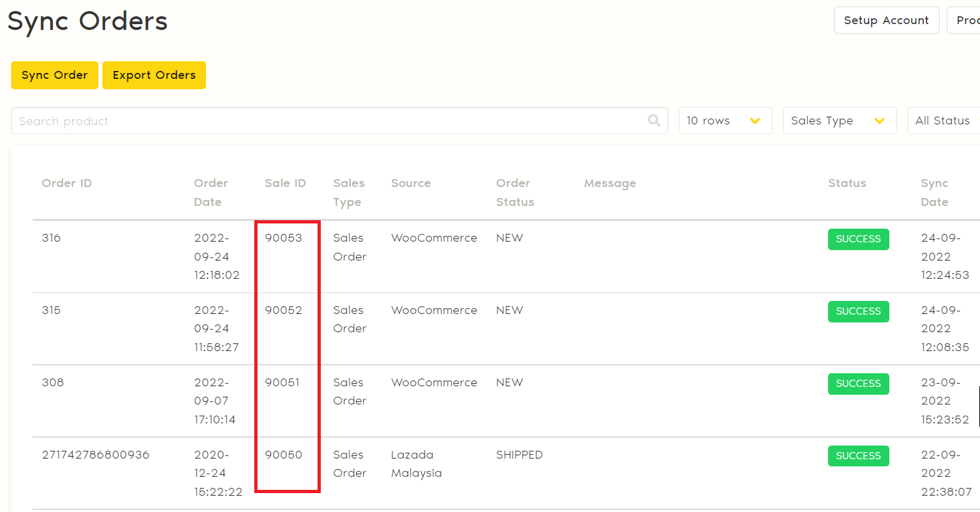Select NEW status for order 315
980x512 pixels.
point(509,310)
